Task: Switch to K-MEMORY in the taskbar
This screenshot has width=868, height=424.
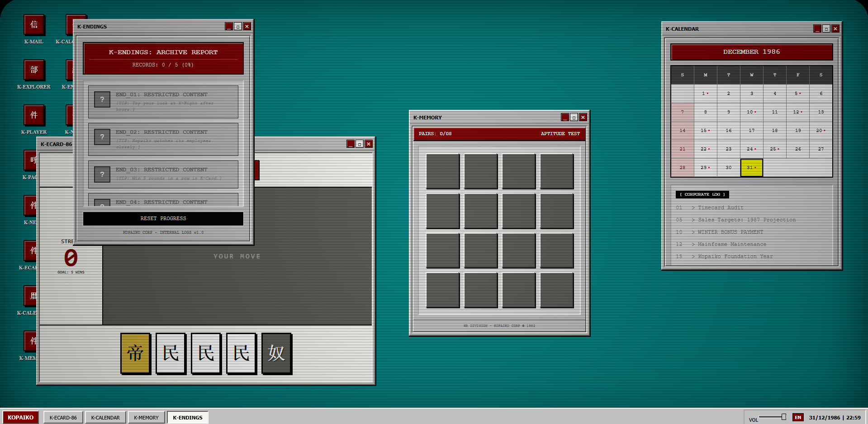Action: click(146, 417)
